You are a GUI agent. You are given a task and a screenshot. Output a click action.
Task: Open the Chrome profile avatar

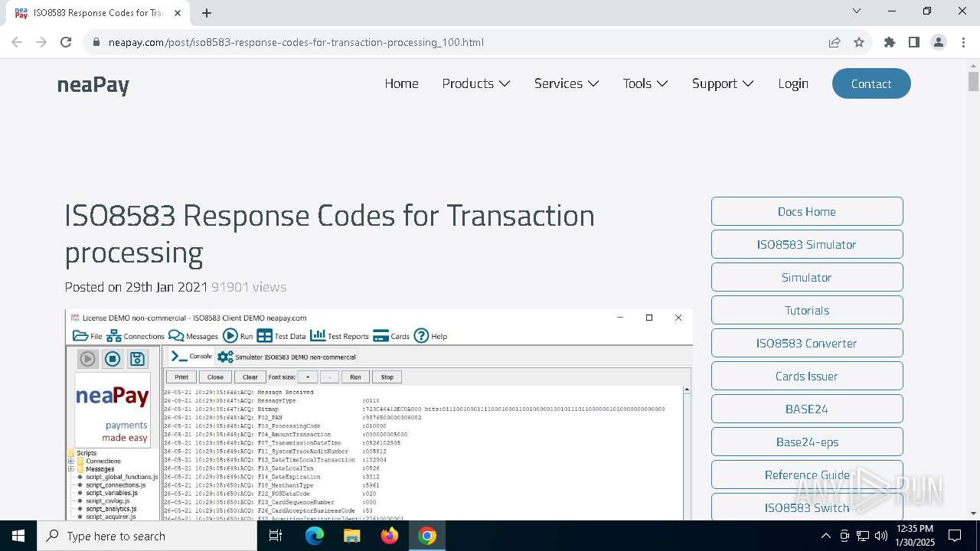pyautogui.click(x=939, y=42)
